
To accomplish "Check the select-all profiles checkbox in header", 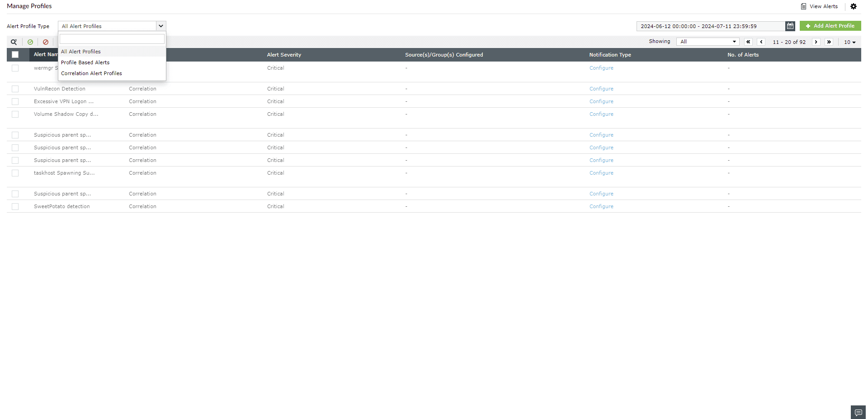I will coord(16,54).
